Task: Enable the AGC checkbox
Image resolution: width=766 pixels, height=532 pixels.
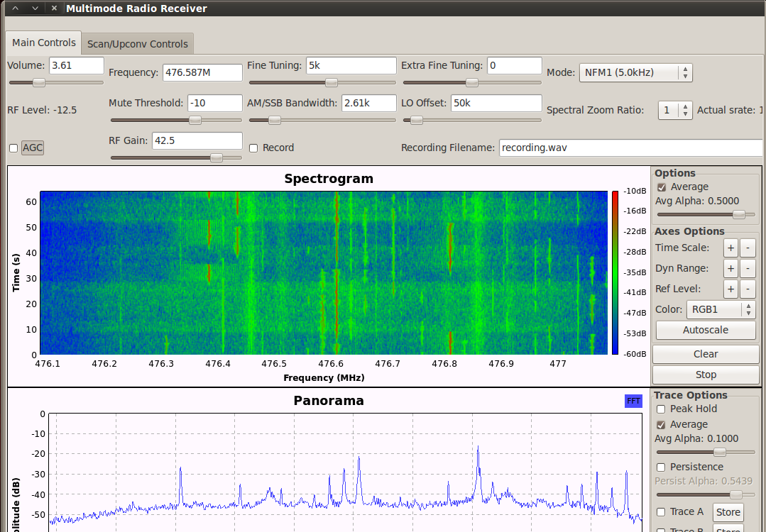Action: (13, 148)
